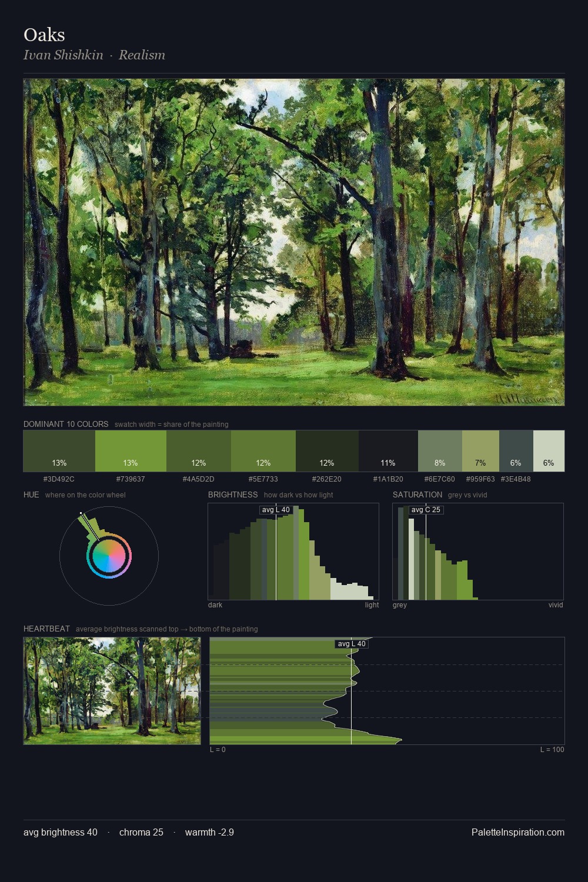Click the hex code label #262E20

(327, 479)
